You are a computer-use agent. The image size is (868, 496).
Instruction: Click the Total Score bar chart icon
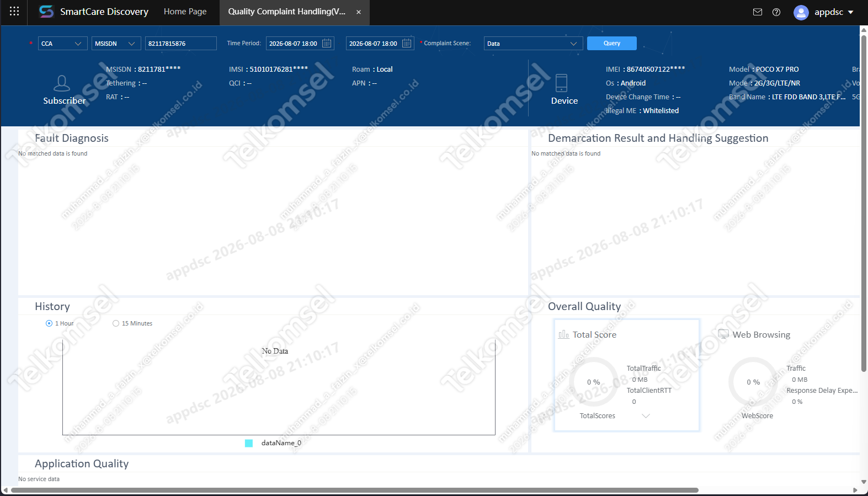pyautogui.click(x=563, y=334)
